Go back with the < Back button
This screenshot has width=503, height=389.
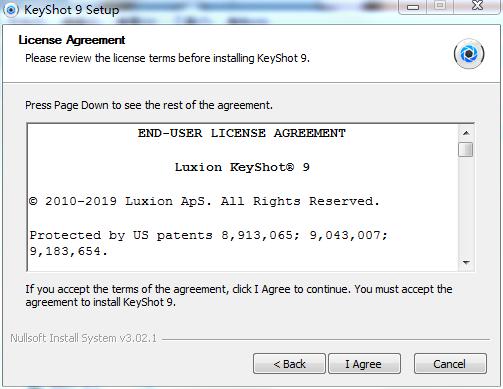(289, 364)
